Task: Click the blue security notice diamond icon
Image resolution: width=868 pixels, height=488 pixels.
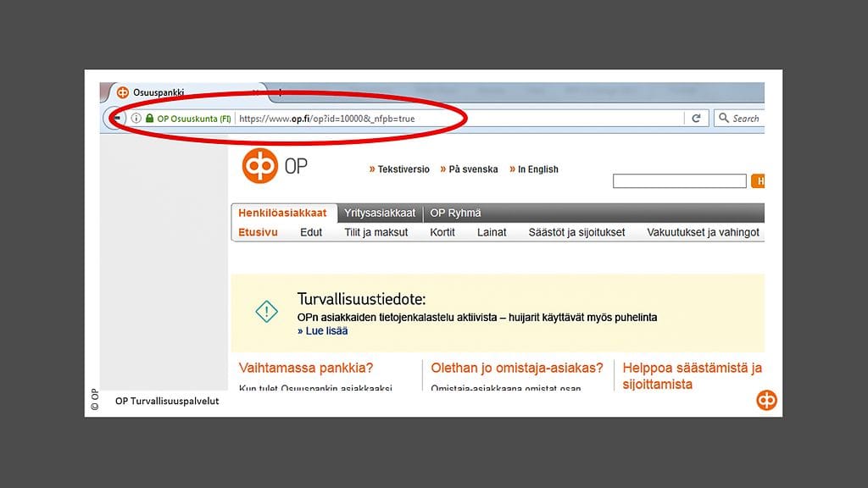Action: (x=265, y=312)
